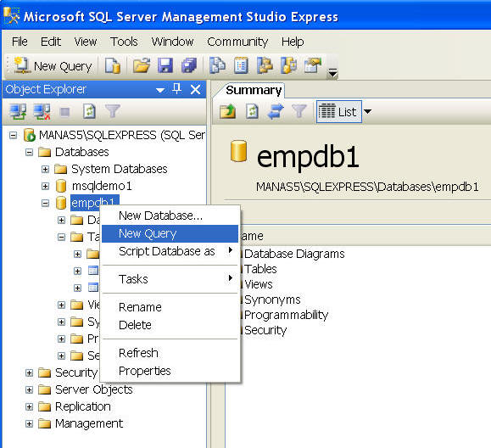Click the Up folder icon in Summary toolbar
491x448 pixels.
click(227, 111)
